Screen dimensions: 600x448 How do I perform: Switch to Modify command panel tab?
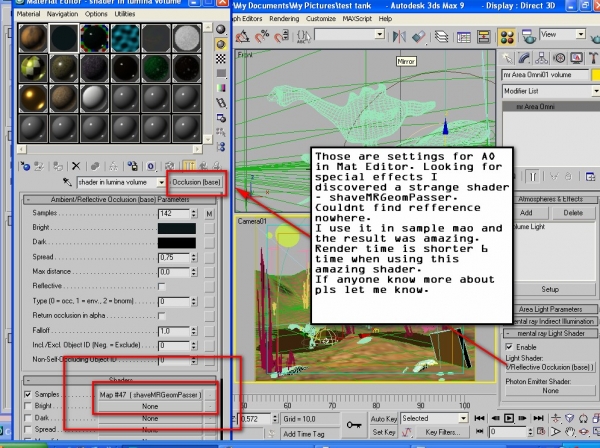click(524, 58)
